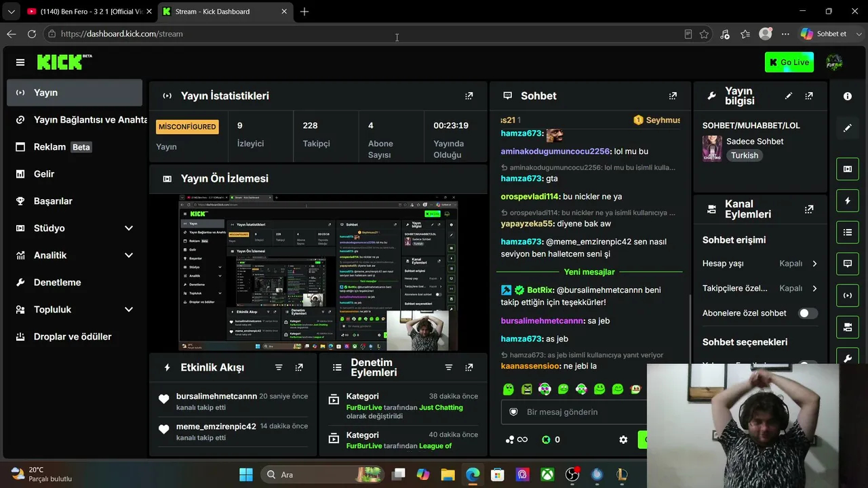Click the Yayın Ön İzlemesi stream preview

pyautogui.click(x=318, y=272)
